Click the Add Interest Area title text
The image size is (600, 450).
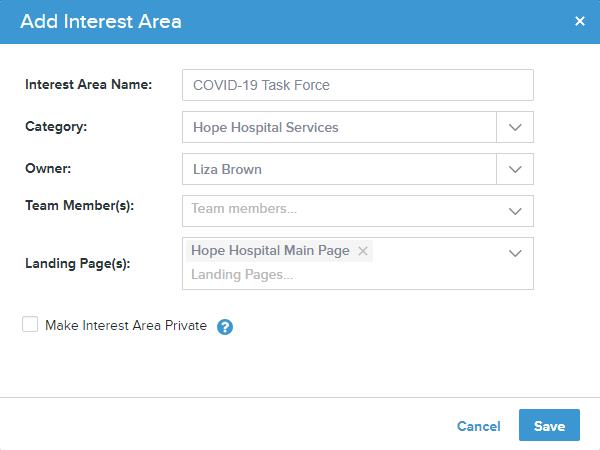click(101, 21)
